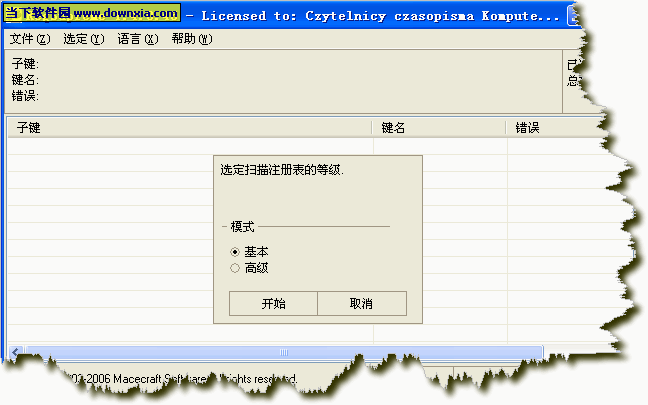Open the 语言 (X) menu

click(138, 39)
